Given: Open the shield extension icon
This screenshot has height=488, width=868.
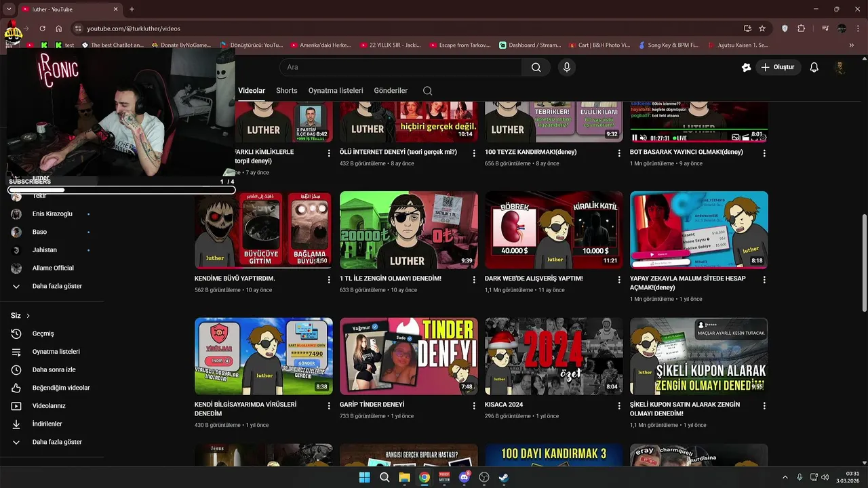Looking at the screenshot, I should tap(785, 28).
